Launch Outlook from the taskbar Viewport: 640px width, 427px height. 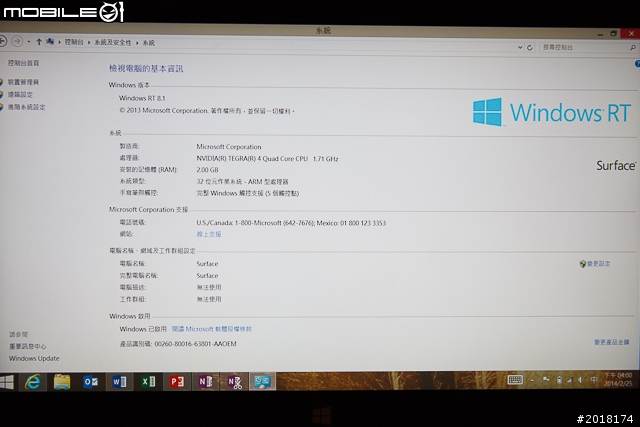coord(91,382)
